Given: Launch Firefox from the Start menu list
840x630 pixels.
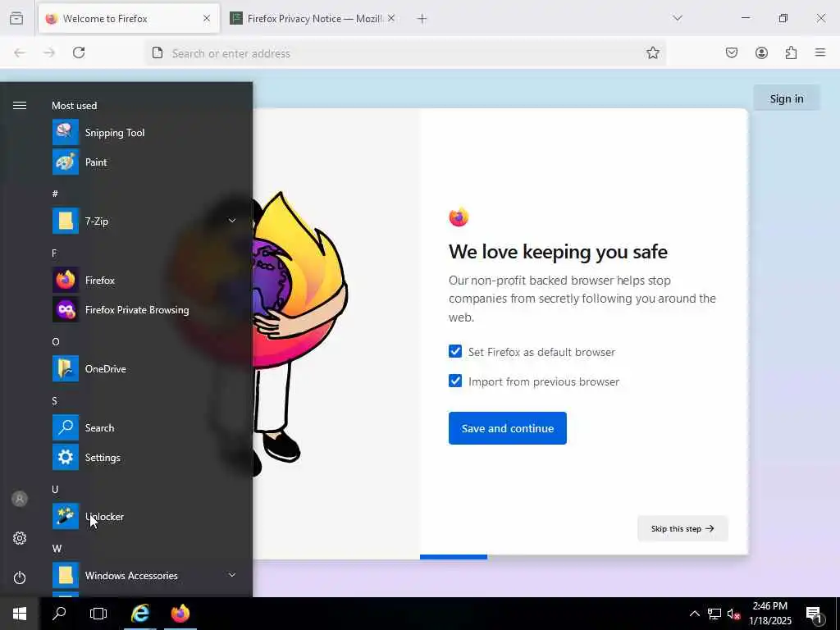Looking at the screenshot, I should click(144, 281).
